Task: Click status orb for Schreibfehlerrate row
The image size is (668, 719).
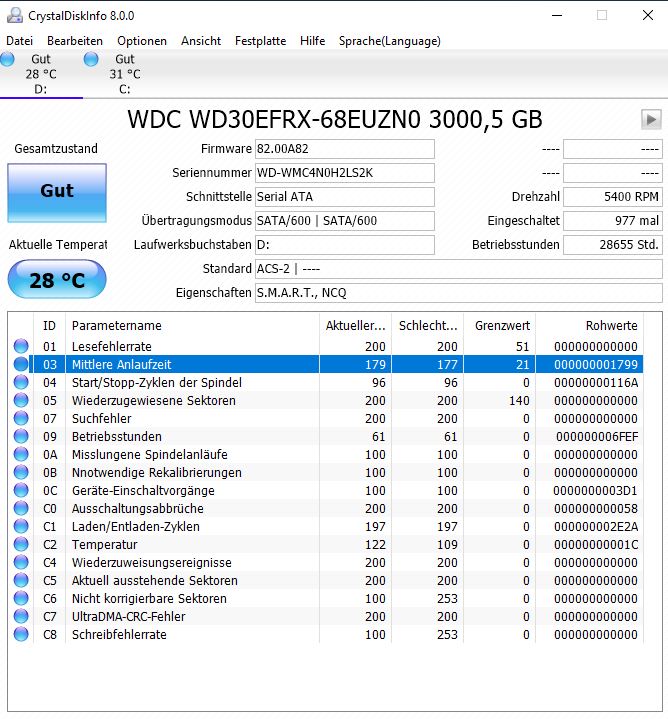Action: pos(21,634)
